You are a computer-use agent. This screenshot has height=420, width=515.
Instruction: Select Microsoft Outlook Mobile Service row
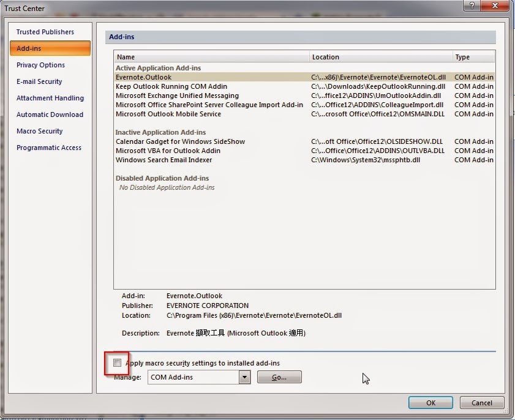click(x=304, y=114)
